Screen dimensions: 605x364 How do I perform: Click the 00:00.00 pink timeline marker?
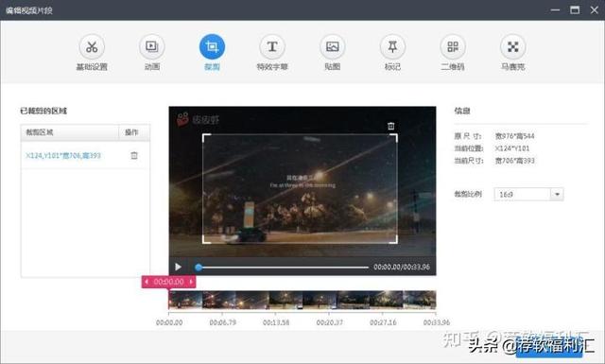tap(168, 282)
